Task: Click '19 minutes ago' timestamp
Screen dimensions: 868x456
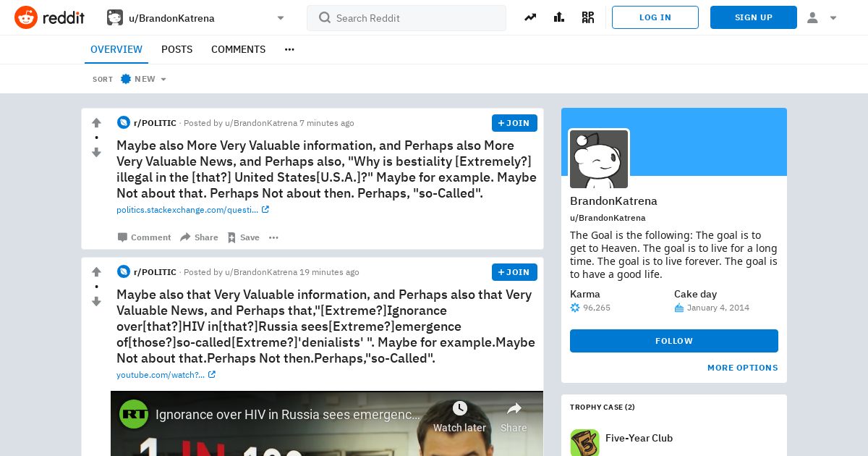Action: (329, 272)
